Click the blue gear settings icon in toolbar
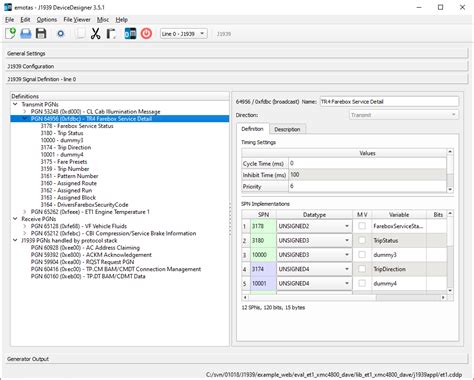 pos(60,34)
